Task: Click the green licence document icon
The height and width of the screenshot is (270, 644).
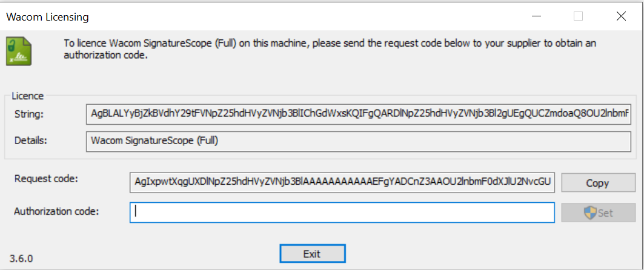Action: [19, 50]
